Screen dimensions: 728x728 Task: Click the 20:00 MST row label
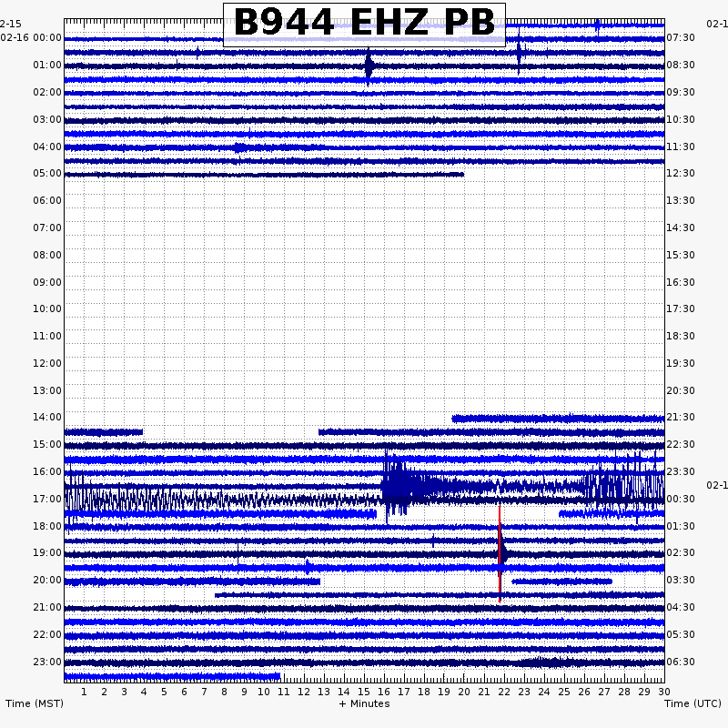pyautogui.click(x=47, y=580)
